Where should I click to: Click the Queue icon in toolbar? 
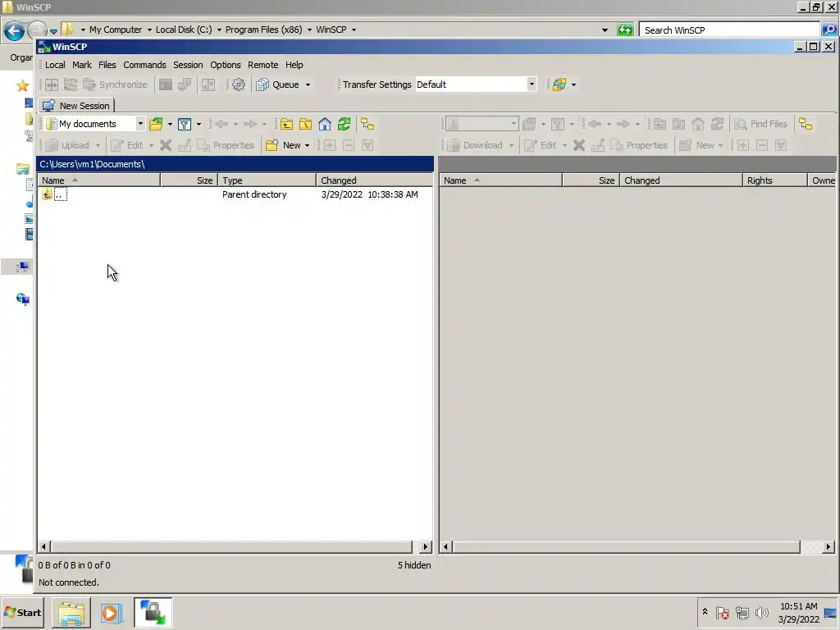262,84
